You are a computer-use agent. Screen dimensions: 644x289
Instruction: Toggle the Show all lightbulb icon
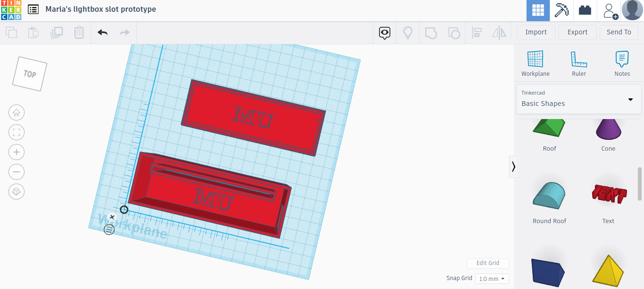tap(408, 32)
